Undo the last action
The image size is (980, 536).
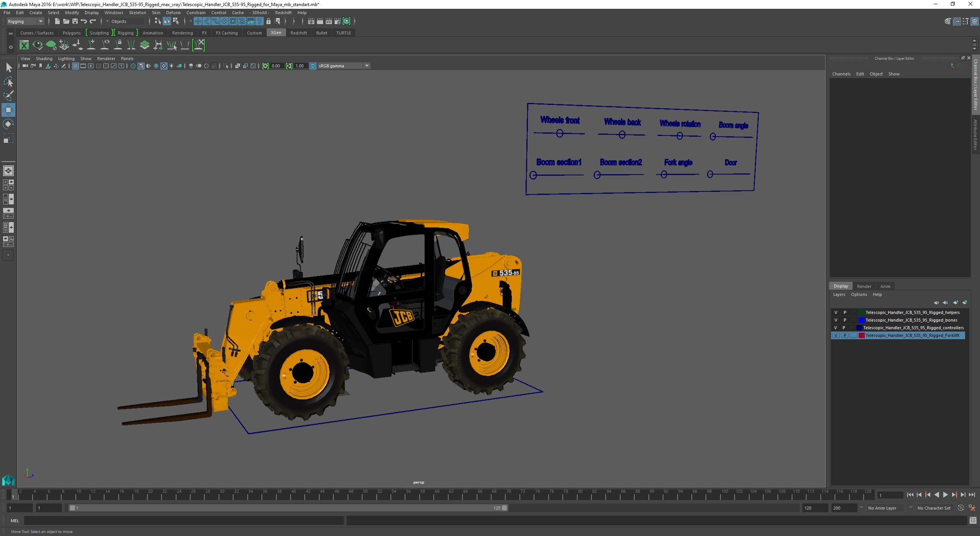[84, 21]
